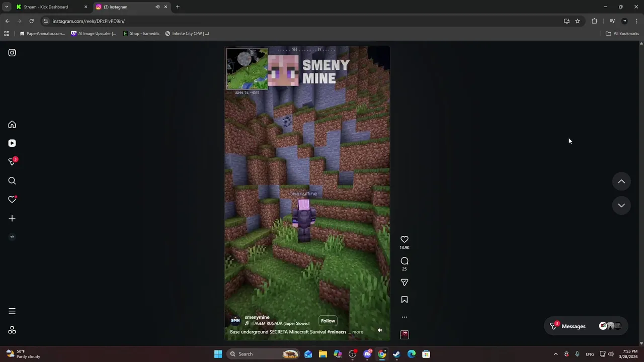This screenshot has height=362, width=644.
Task: Open a new browser tab
Action: point(178,7)
